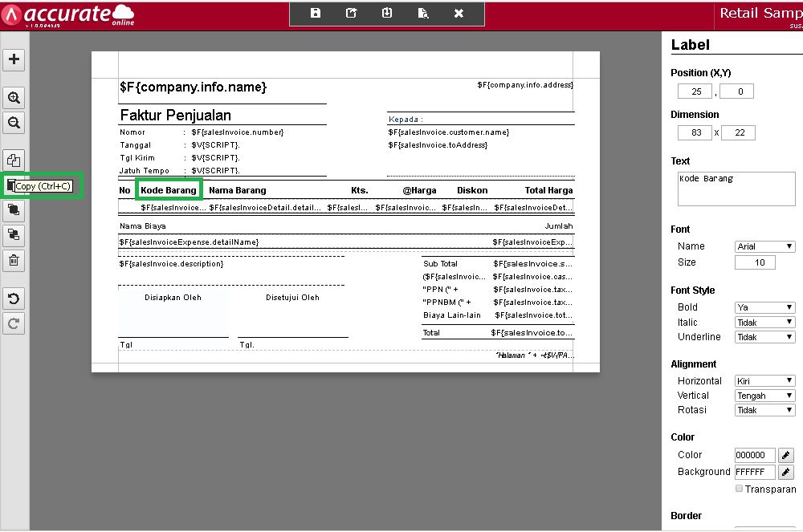Open the Rotasi dropdown
The image size is (803, 532).
tap(765, 410)
